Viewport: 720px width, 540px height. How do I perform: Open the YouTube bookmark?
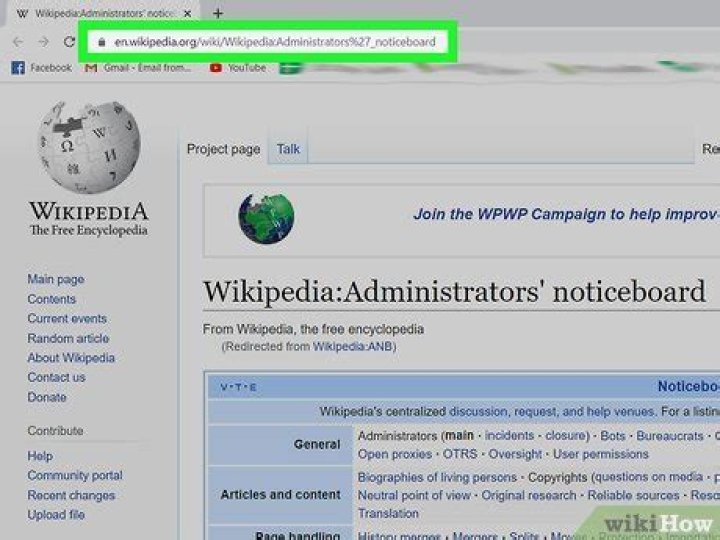pyautogui.click(x=238, y=68)
